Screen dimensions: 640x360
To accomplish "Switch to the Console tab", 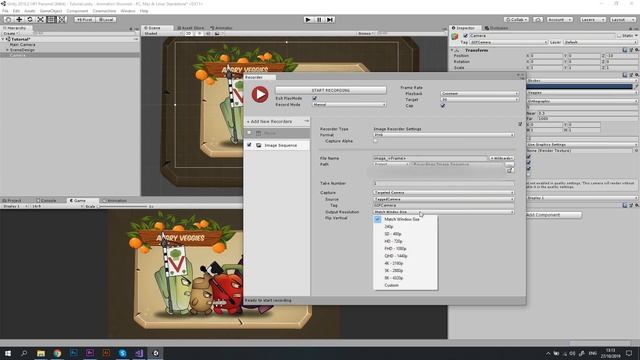I will tap(47, 201).
